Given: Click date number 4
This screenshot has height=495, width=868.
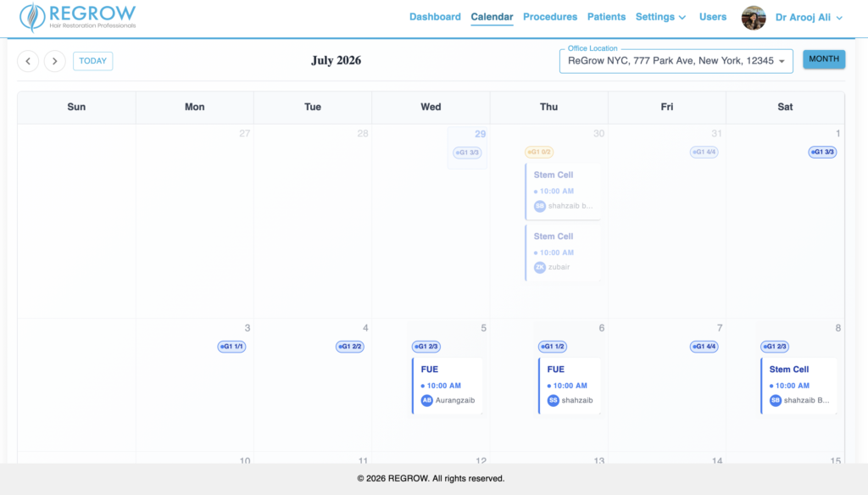Looking at the screenshot, I should (365, 328).
